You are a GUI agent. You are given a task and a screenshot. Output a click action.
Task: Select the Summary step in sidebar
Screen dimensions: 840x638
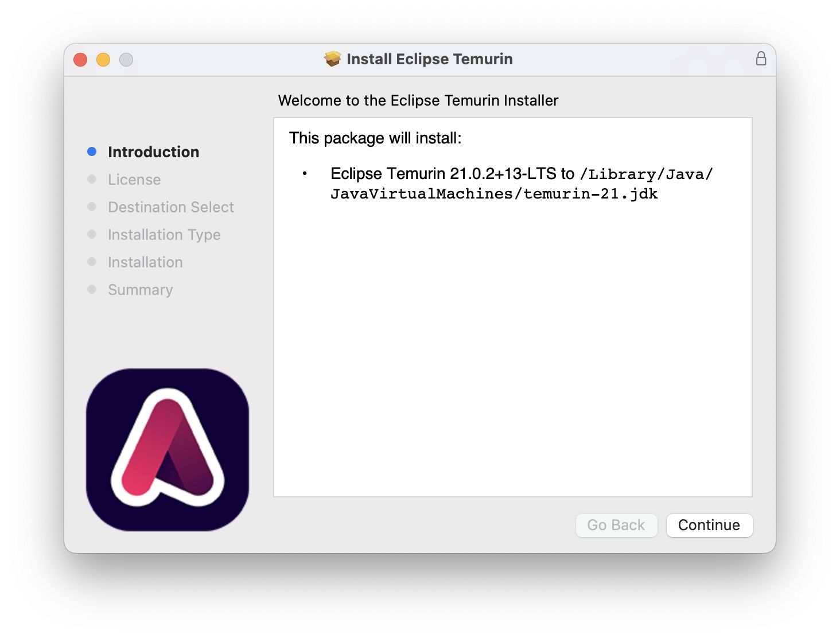click(140, 290)
